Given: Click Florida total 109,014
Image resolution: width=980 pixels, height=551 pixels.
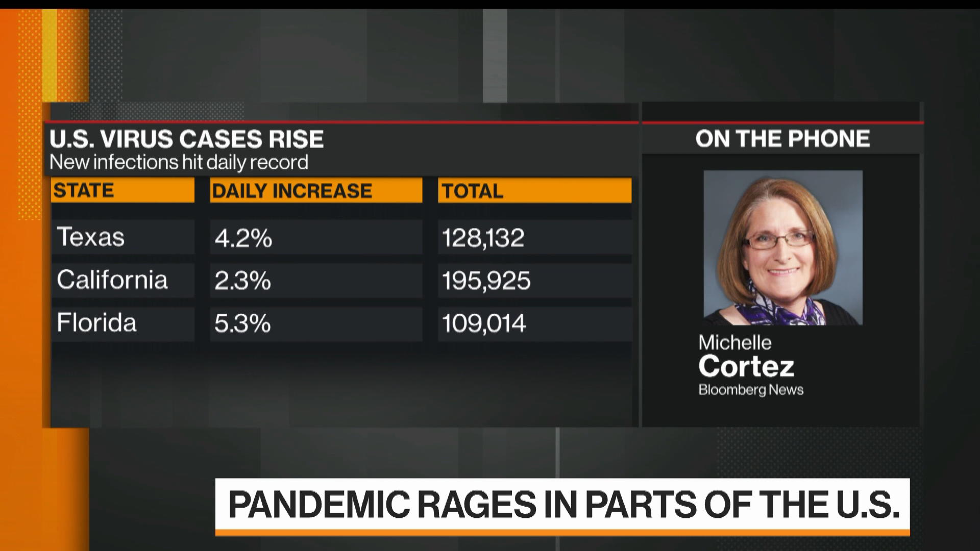Looking at the screenshot, I should click(484, 323).
